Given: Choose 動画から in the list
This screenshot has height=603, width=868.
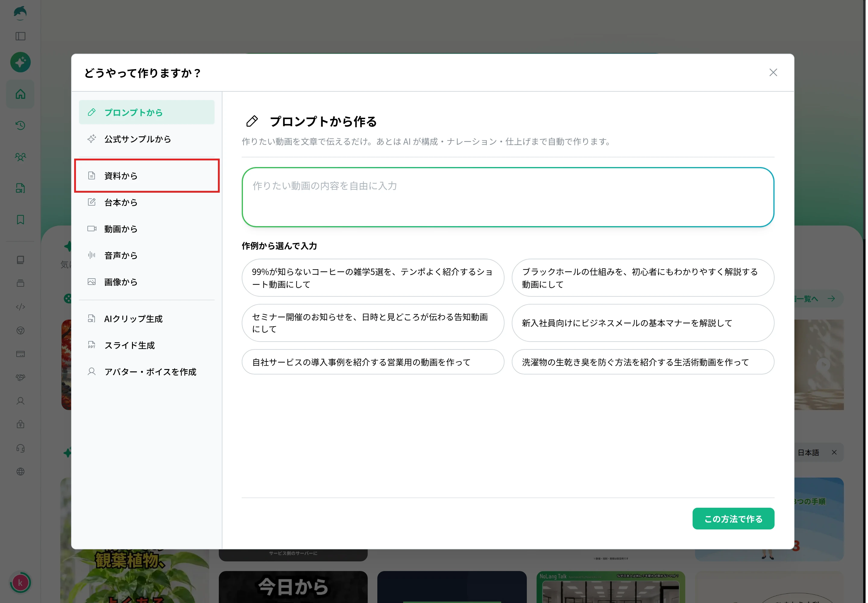Looking at the screenshot, I should pyautogui.click(x=146, y=229).
